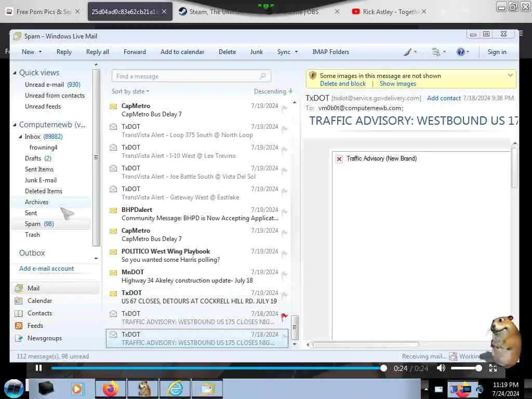The image size is (532, 399).
Task: Select Unread from contacts
Action: click(x=55, y=96)
